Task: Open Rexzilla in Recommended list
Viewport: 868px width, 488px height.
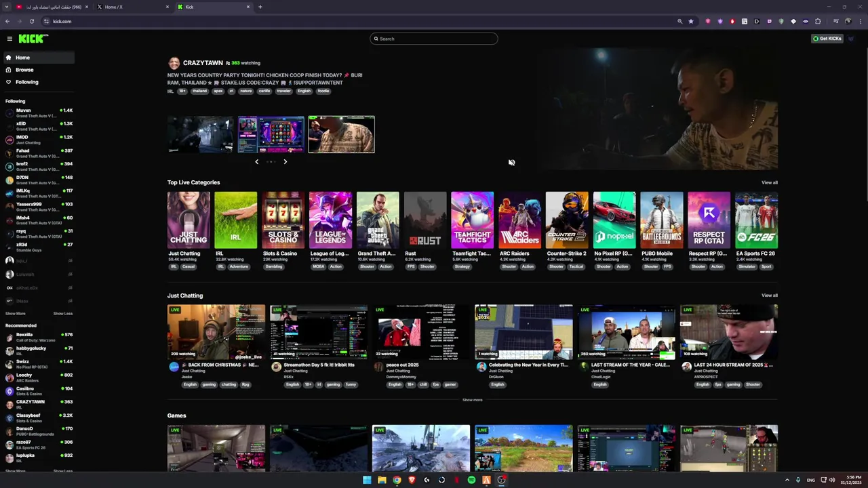Action: point(39,337)
